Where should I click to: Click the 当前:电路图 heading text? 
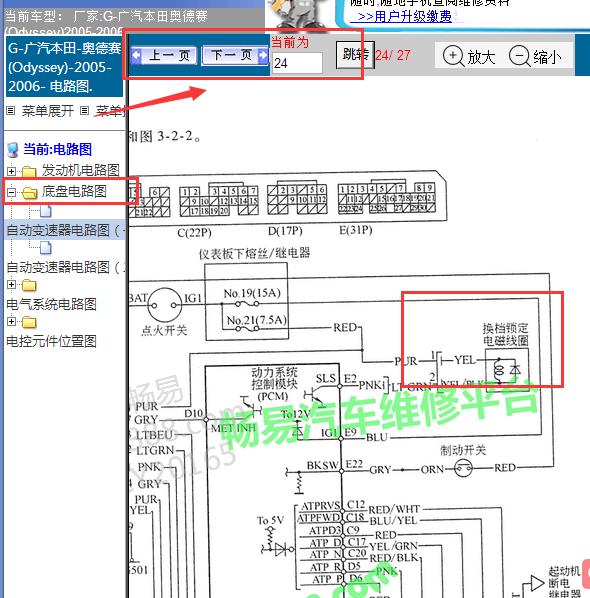click(58, 150)
